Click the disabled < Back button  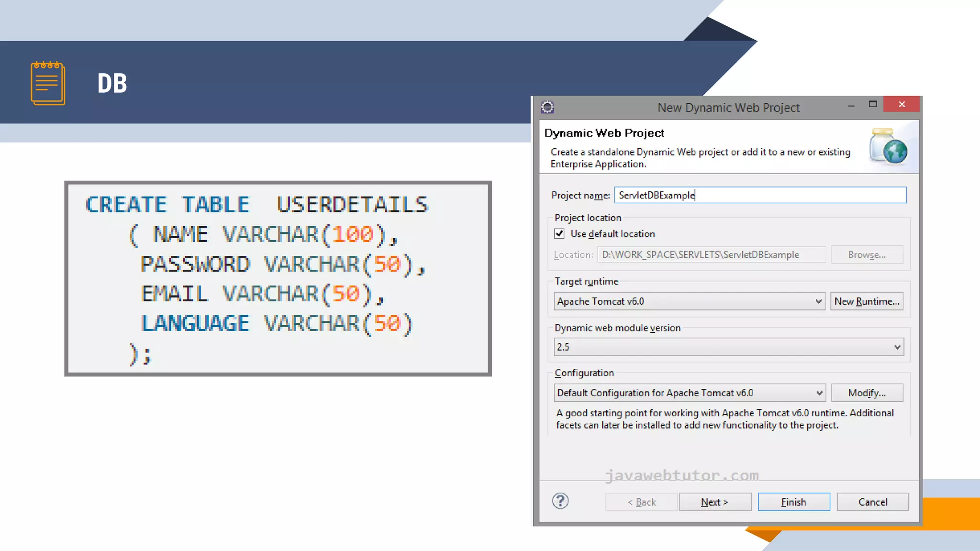641,502
